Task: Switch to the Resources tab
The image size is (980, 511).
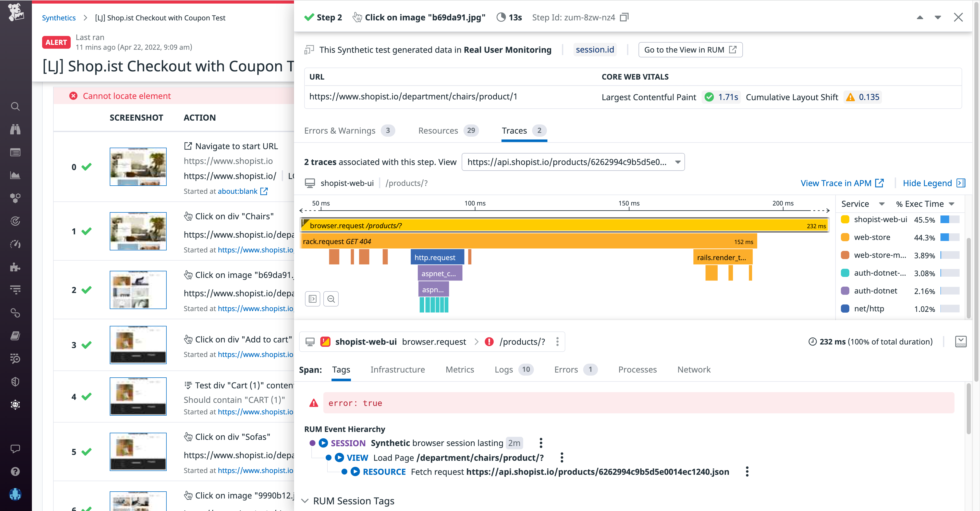Action: point(438,130)
